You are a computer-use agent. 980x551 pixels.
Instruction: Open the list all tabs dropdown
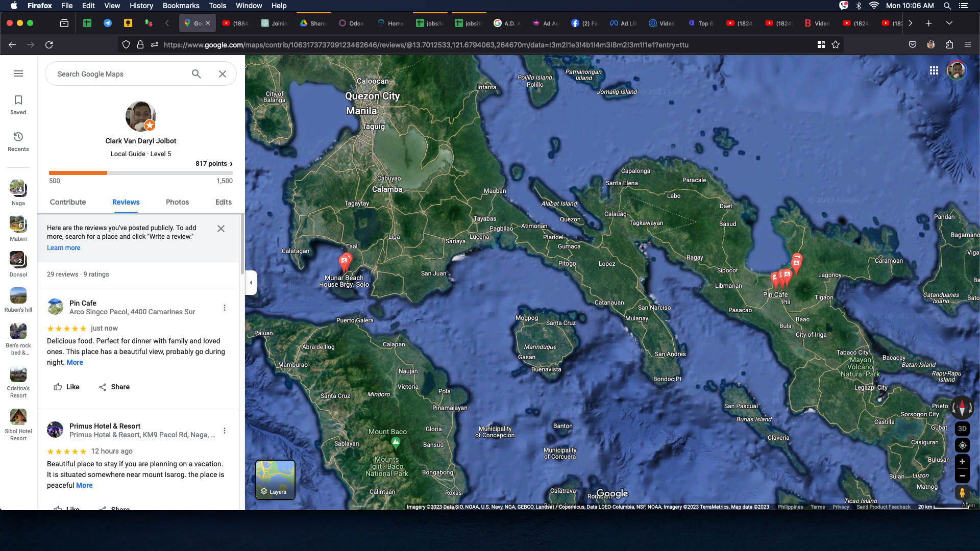pos(949,23)
